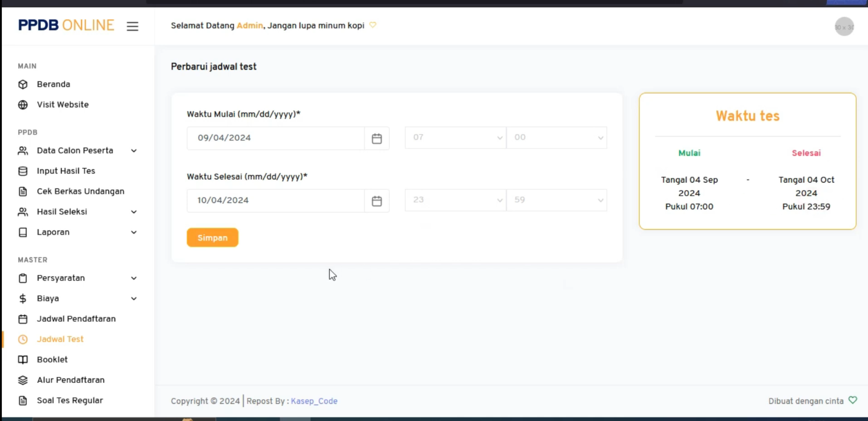This screenshot has width=868, height=421.
Task: Click the Simpan button
Action: click(x=212, y=238)
